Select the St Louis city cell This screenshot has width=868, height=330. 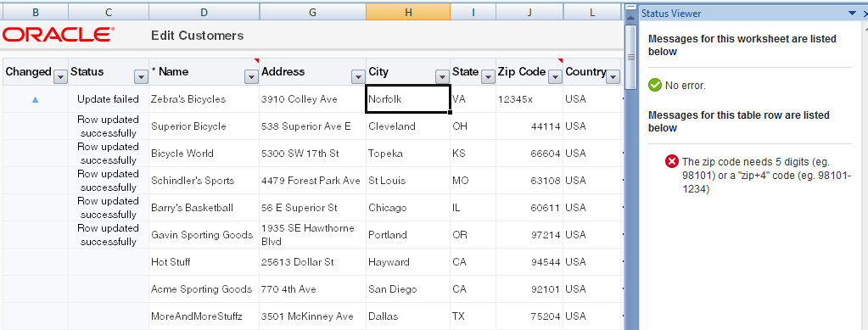click(x=408, y=181)
